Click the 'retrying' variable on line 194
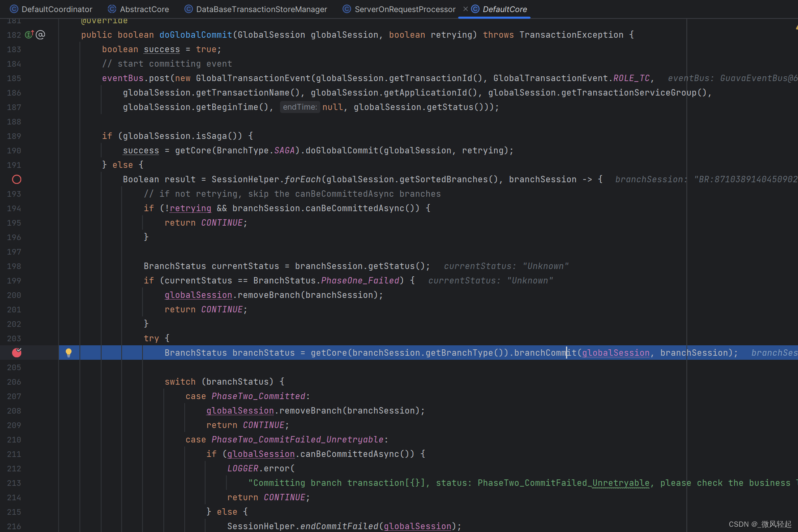Viewport: 798px width, 532px height. click(190, 208)
